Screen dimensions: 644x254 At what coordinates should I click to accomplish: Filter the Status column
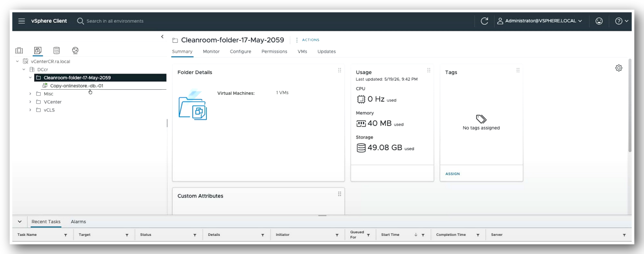[x=195, y=235]
